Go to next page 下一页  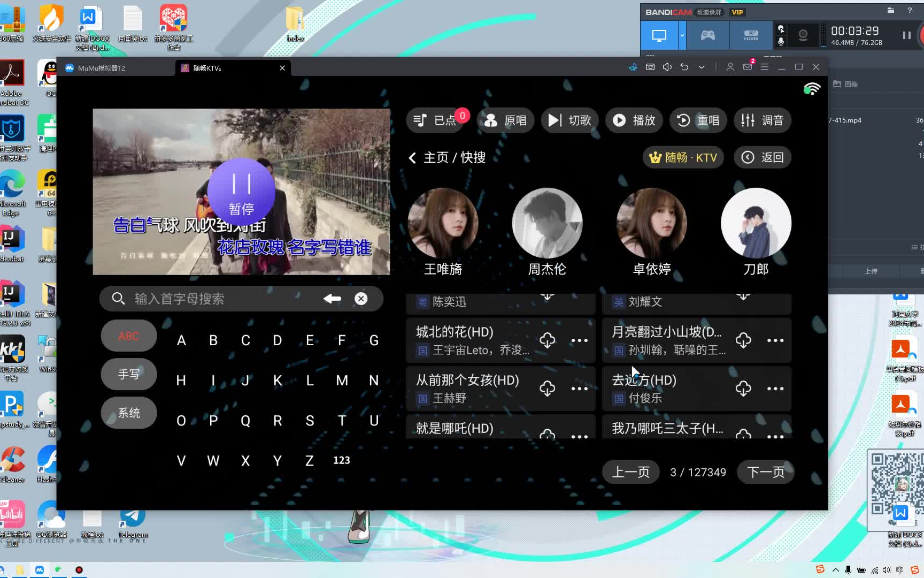[766, 472]
